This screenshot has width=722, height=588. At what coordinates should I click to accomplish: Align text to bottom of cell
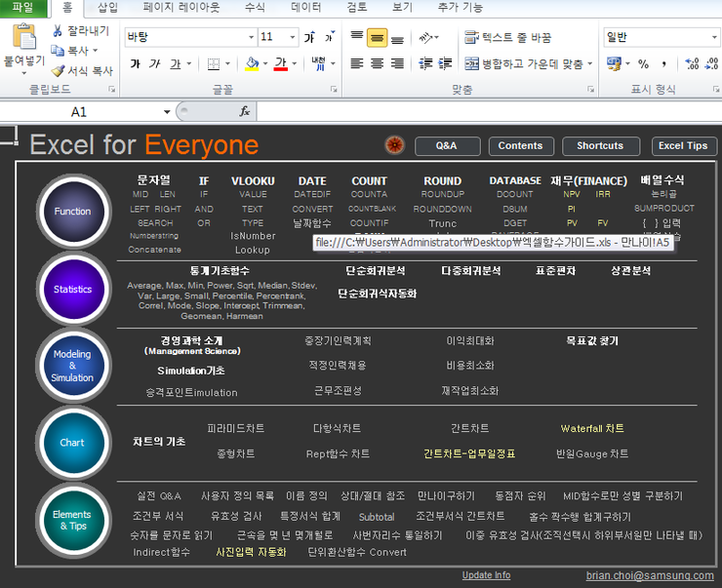[x=397, y=39]
